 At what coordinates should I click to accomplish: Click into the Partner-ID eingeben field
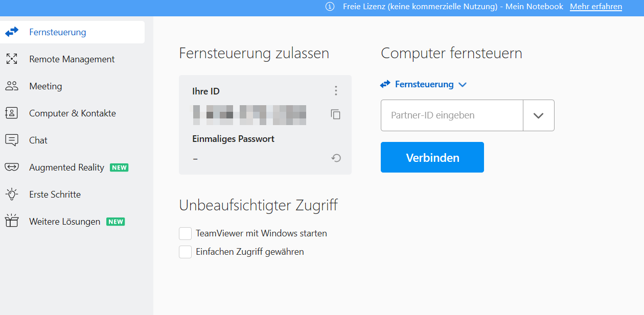[452, 115]
